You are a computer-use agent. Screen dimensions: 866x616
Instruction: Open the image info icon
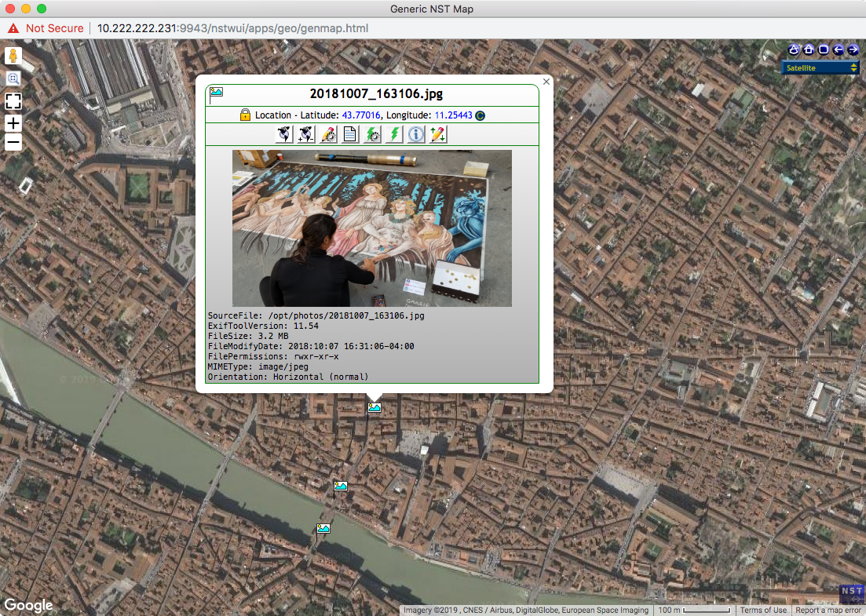point(415,134)
